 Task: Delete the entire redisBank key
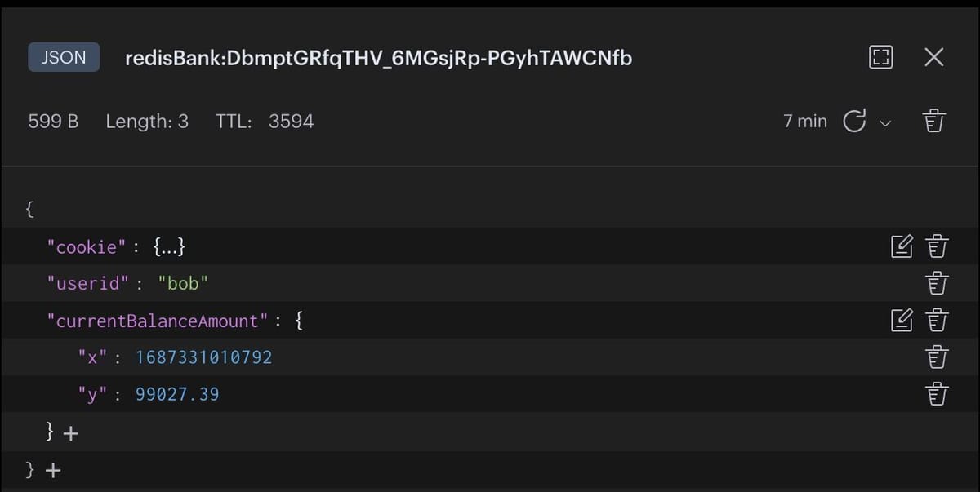(933, 120)
